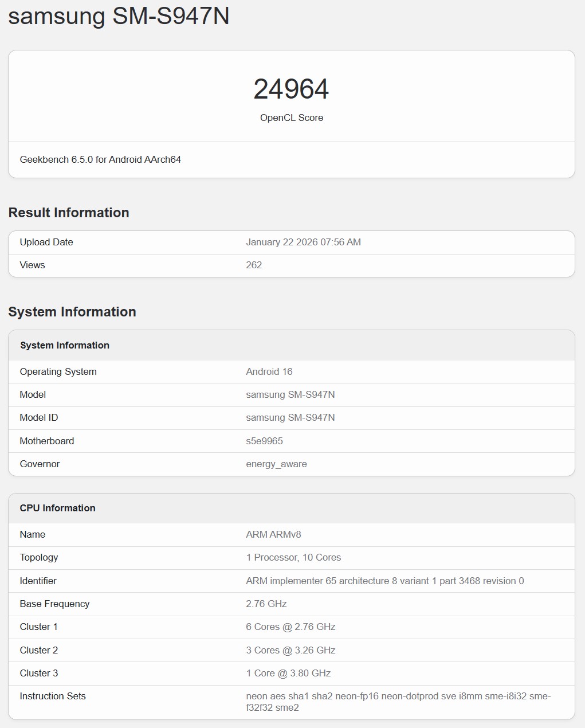585x728 pixels.
Task: Click the Geekbench 6.5.0 for Android AArch64 text
Action: tap(100, 159)
